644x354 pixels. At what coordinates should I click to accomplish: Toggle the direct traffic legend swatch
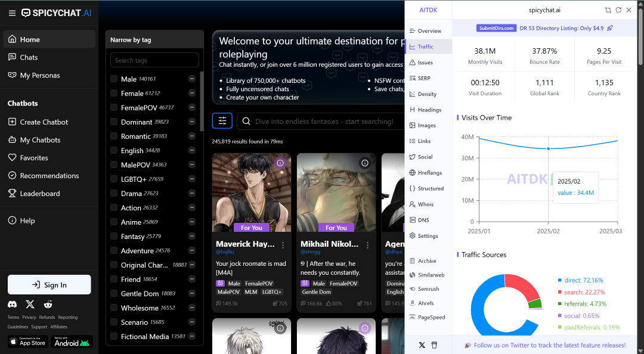pos(559,280)
